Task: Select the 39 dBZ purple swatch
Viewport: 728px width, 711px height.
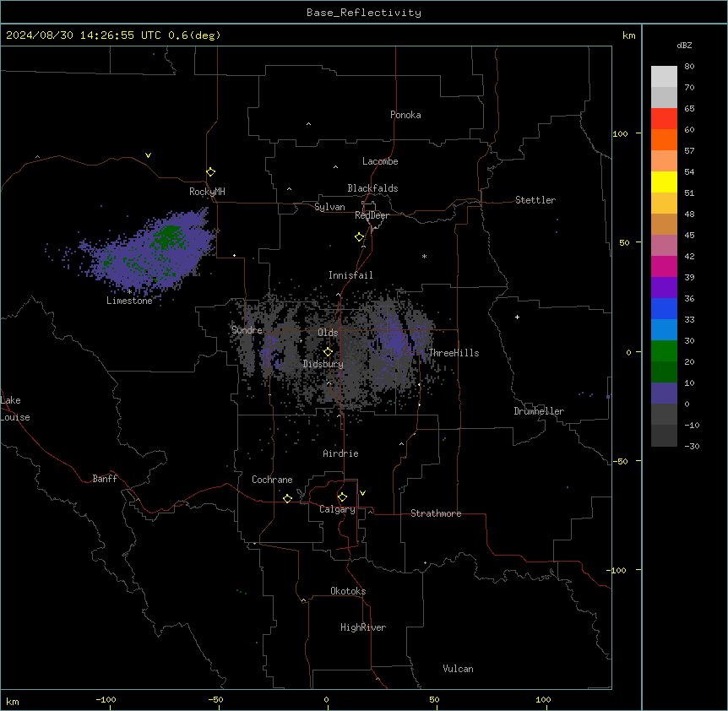Action: point(664,287)
